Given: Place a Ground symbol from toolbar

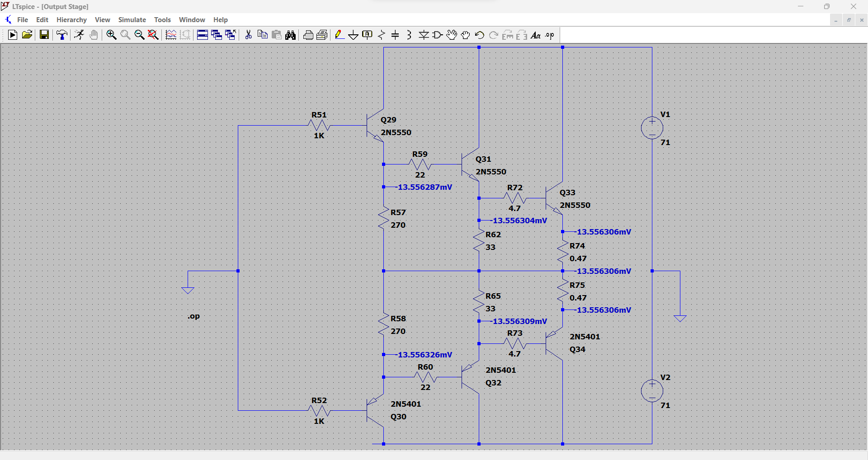Looking at the screenshot, I should click(354, 35).
